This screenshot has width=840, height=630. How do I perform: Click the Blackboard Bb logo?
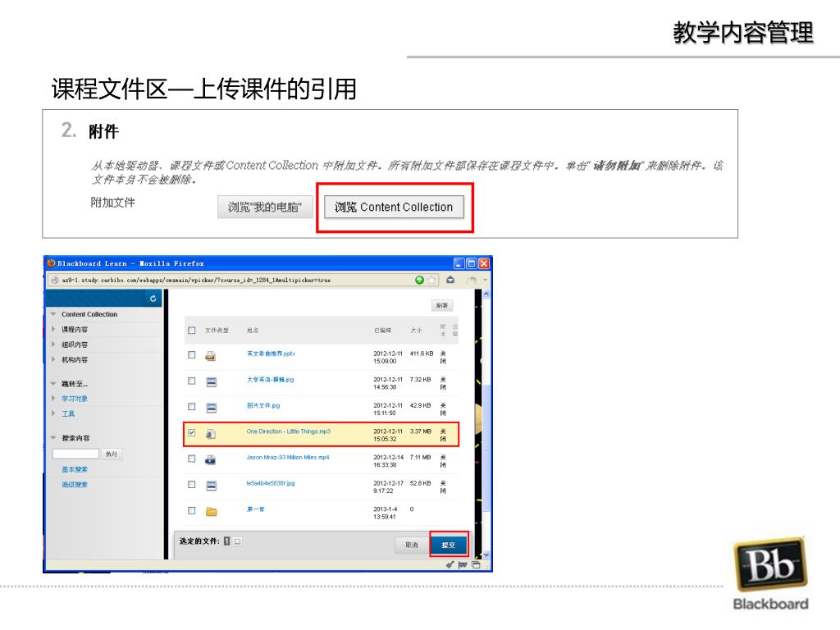771,564
